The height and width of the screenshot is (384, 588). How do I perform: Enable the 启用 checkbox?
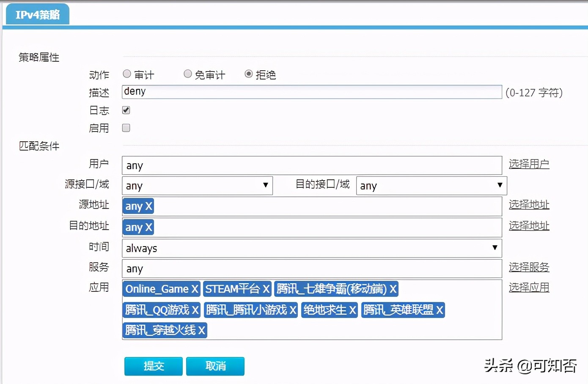pos(126,128)
